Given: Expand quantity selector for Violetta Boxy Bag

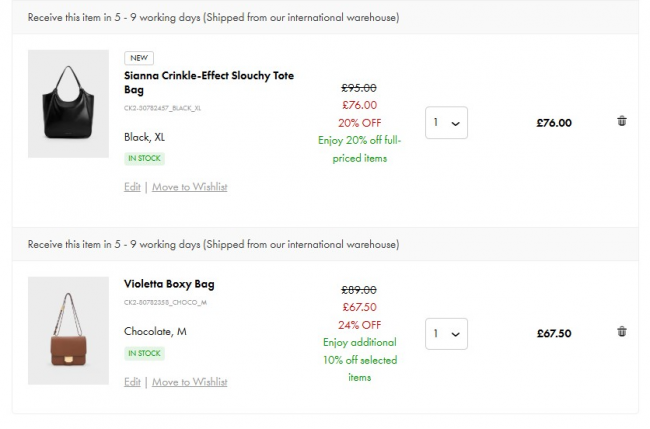Looking at the screenshot, I should pos(446,333).
